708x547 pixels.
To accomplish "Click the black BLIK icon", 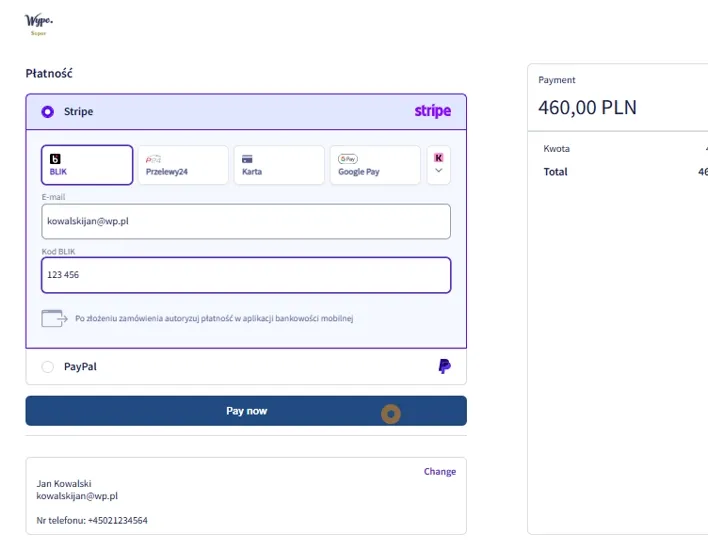I will pos(55,158).
